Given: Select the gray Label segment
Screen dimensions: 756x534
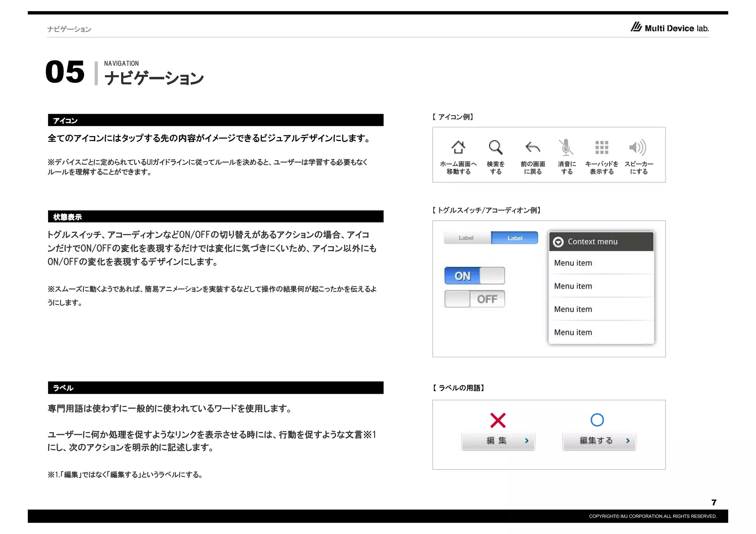Looking at the screenshot, I should click(x=467, y=238).
